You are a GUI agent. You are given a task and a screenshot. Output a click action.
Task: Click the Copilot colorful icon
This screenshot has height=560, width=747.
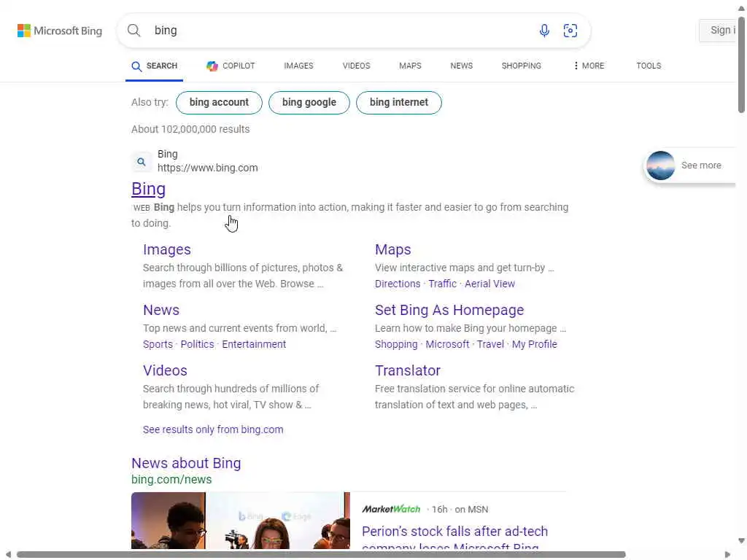point(212,66)
